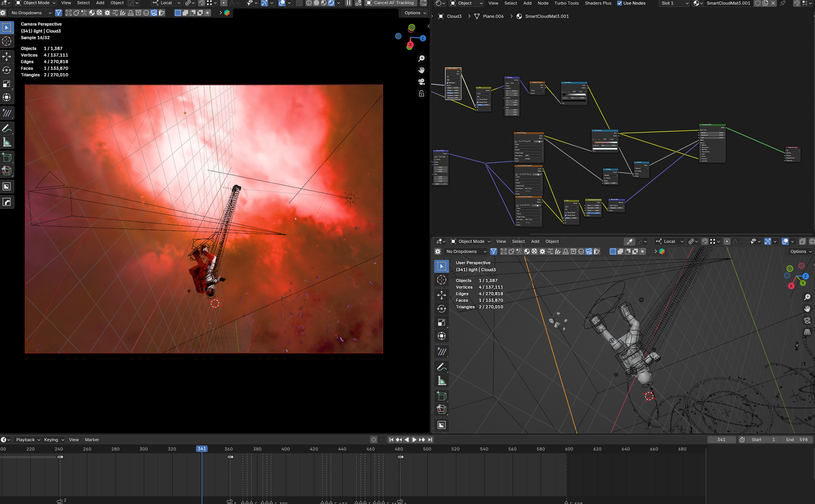Open Options dropdown in camera viewport
815x504 pixels.
click(415, 13)
